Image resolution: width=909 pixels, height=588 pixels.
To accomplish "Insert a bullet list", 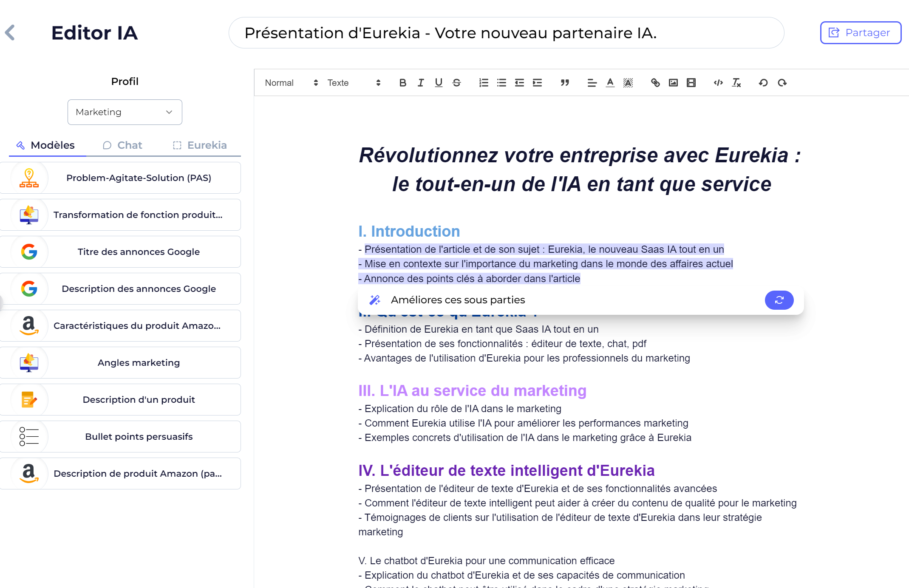I will (x=501, y=83).
